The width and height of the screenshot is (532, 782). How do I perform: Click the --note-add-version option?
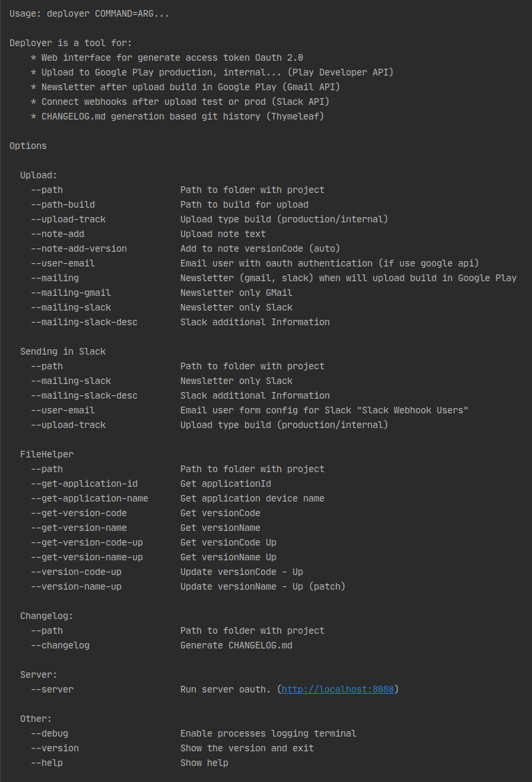[x=79, y=248]
